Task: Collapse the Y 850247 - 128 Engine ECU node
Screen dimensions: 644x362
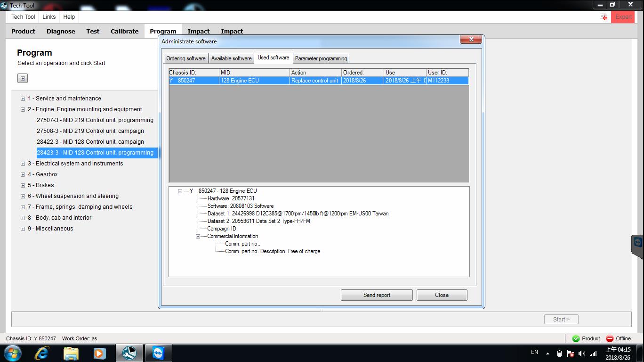Action: [x=180, y=191]
